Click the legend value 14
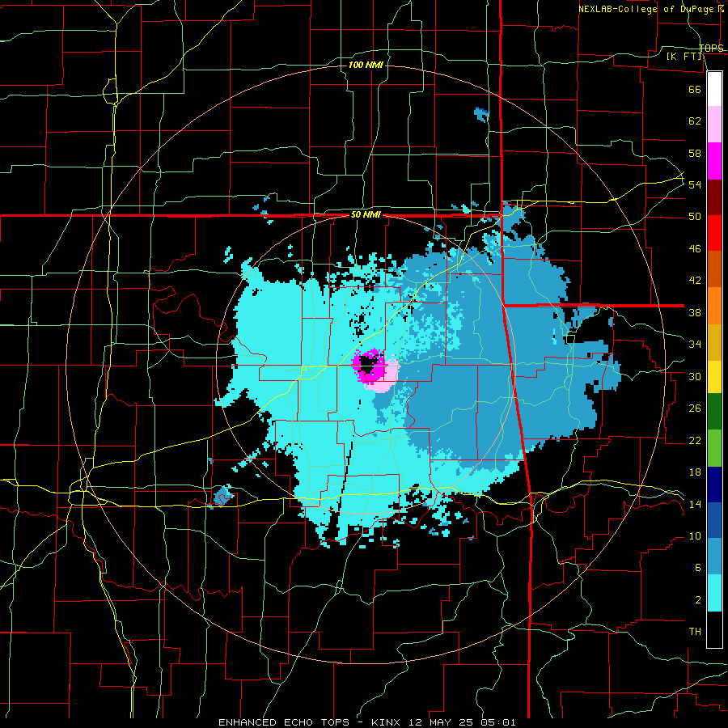 tap(695, 504)
